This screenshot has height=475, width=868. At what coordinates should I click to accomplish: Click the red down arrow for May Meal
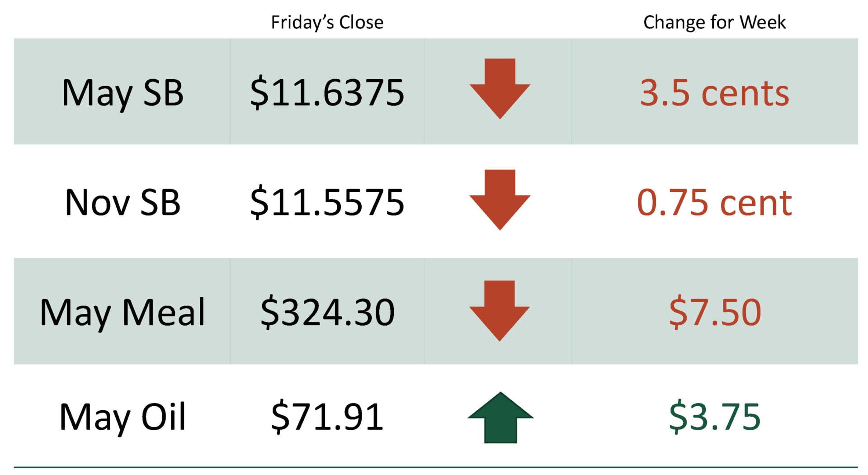(x=500, y=310)
